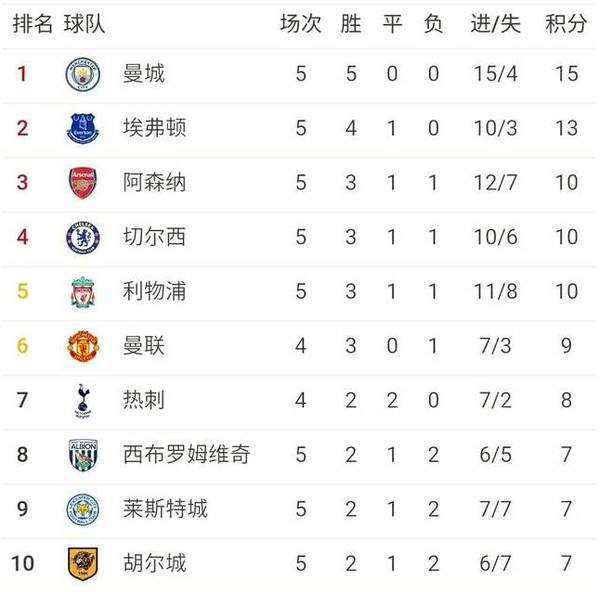The image size is (600, 592).
Task: Click the Arsenal club crest
Action: (82, 183)
